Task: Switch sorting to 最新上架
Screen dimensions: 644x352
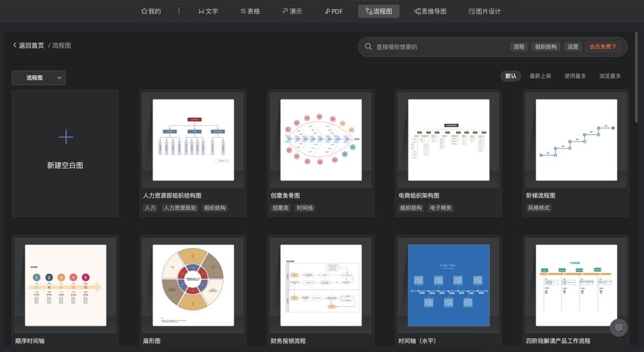Action: pyautogui.click(x=539, y=76)
